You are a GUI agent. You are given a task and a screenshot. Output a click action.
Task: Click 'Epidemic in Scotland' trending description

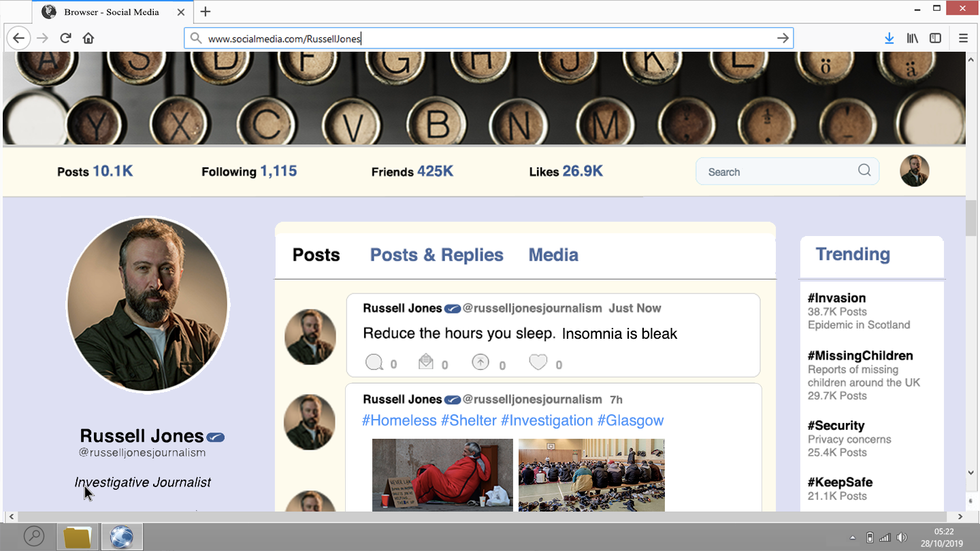pos(859,325)
